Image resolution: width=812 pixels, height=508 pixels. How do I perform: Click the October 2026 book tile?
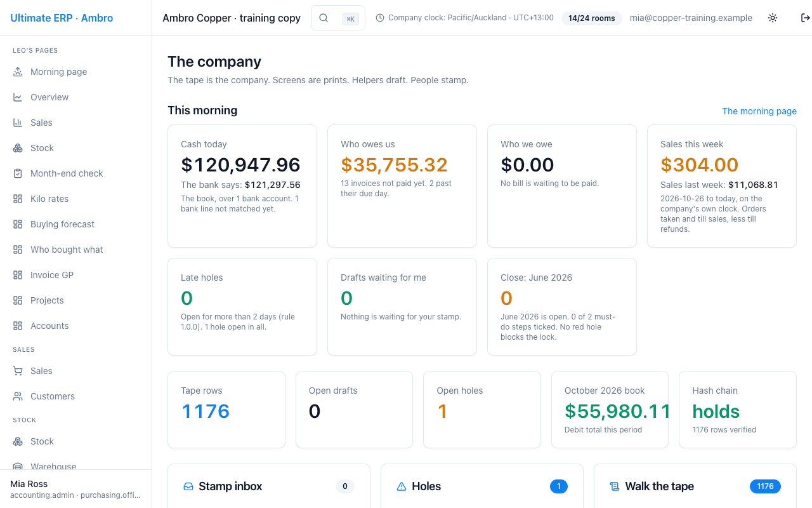[610, 410]
